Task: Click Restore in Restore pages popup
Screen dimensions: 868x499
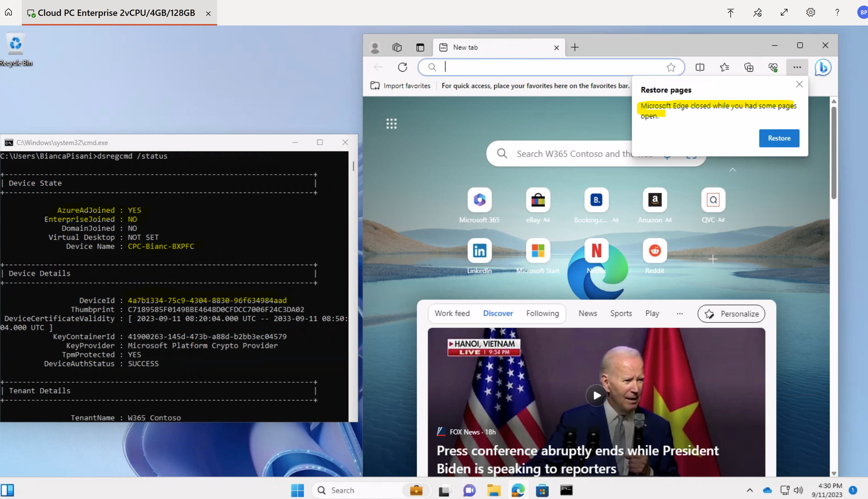Action: tap(779, 138)
